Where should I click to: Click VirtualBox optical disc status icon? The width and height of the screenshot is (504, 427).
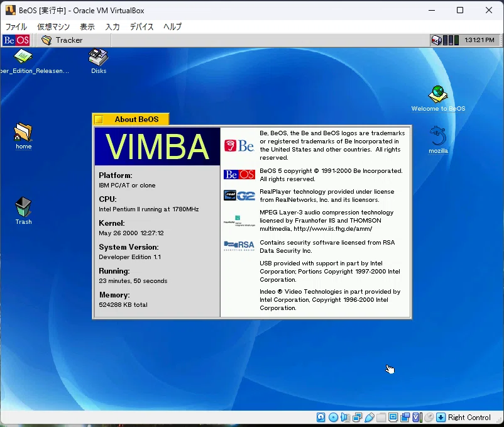[333, 418]
